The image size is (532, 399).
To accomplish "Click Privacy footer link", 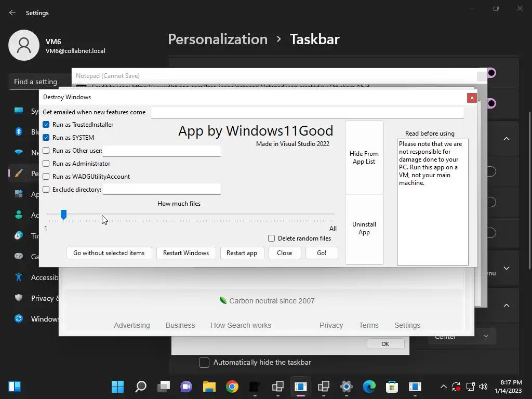I will click(x=331, y=325).
